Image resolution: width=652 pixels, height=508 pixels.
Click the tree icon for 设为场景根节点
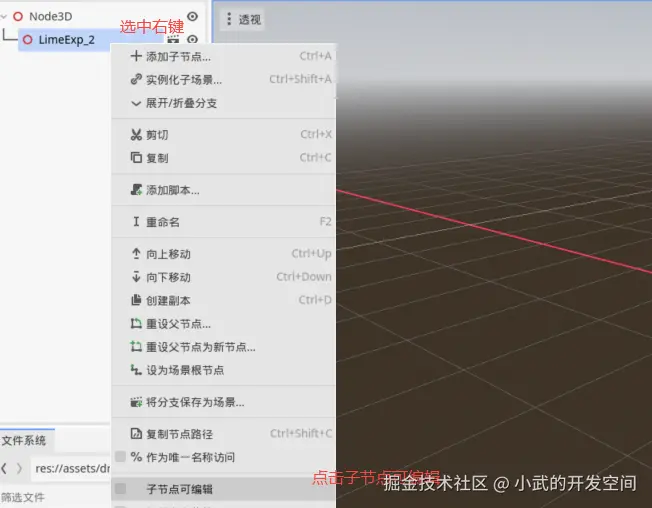pyautogui.click(x=136, y=370)
